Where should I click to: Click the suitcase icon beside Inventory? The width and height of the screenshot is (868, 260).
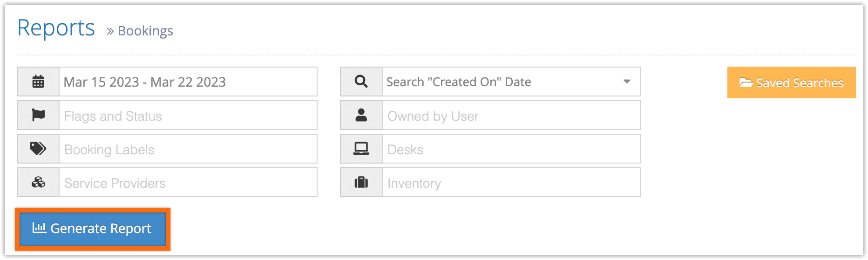[361, 182]
